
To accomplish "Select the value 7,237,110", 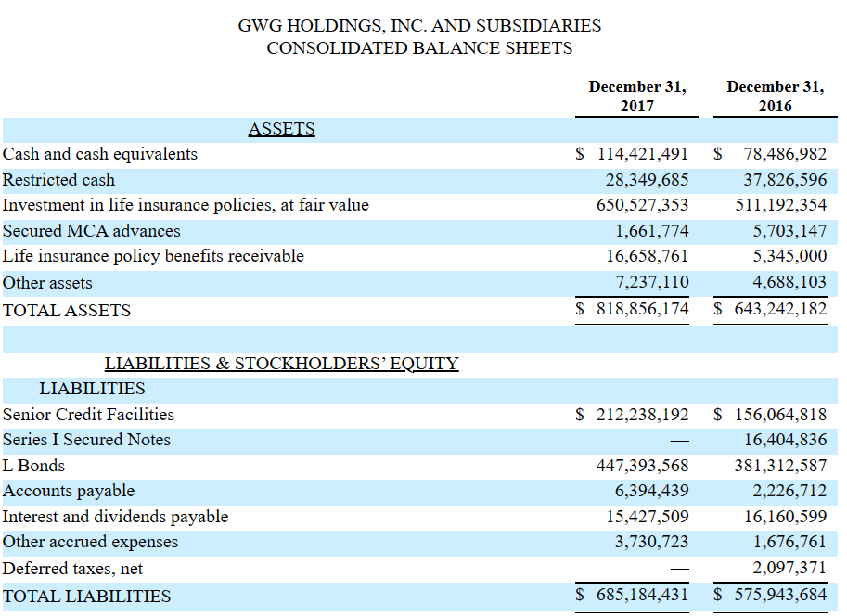I will [x=652, y=281].
